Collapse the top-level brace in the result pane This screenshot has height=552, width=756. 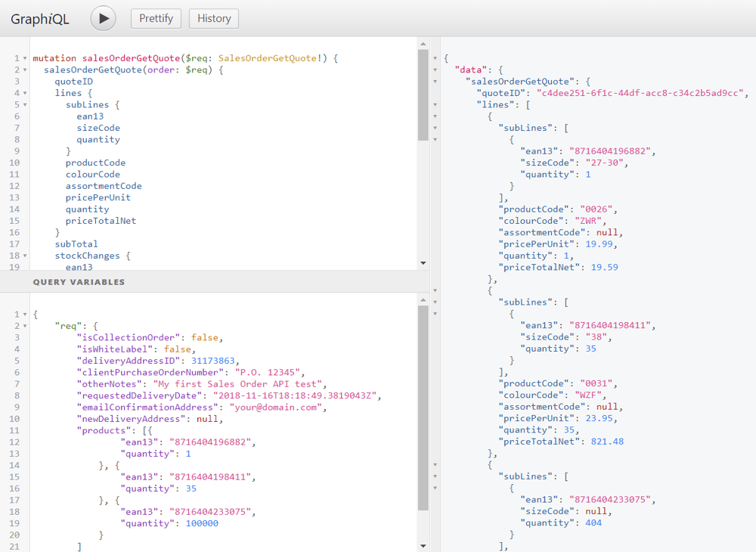pyautogui.click(x=435, y=58)
